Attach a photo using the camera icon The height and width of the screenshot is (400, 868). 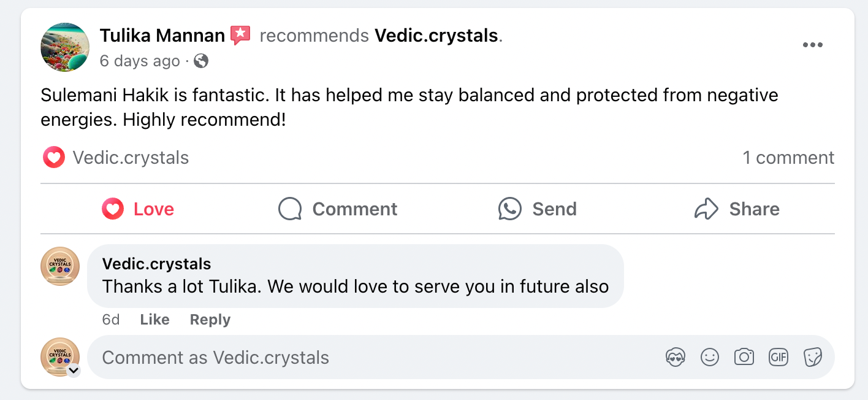pyautogui.click(x=744, y=357)
